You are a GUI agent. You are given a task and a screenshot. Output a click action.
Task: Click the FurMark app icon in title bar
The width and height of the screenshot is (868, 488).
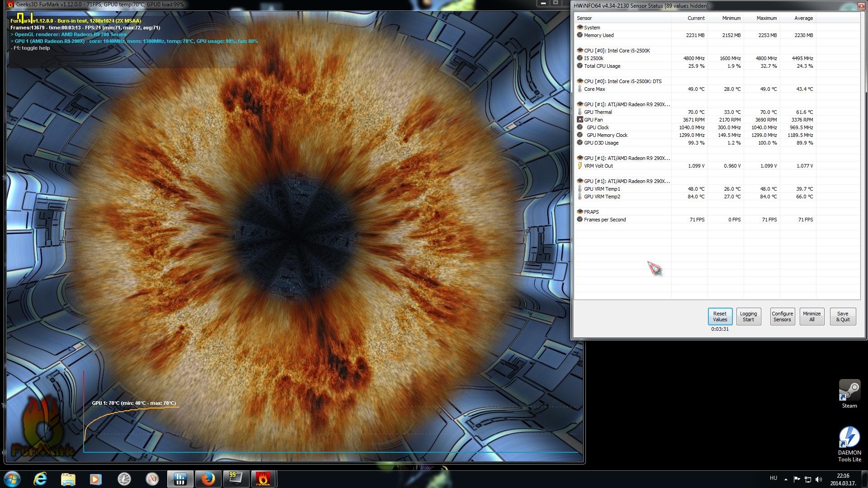coord(10,5)
